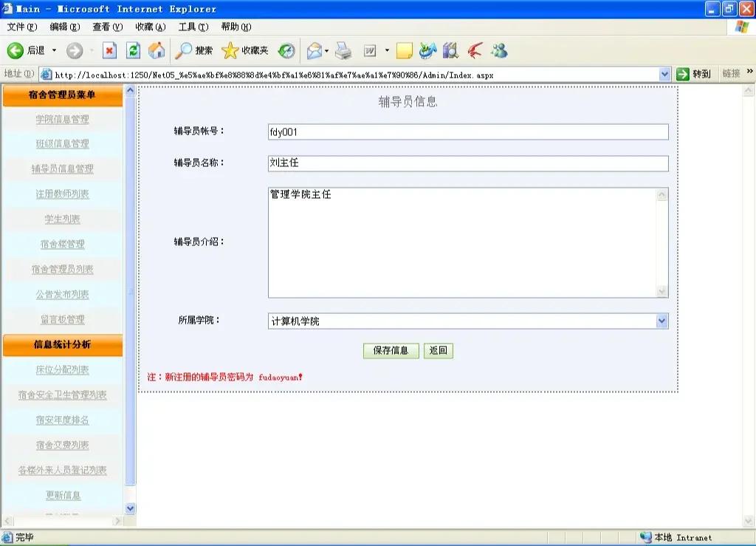Click the Back (后退) navigation button
Screen dimensions: 756x546
[27, 51]
